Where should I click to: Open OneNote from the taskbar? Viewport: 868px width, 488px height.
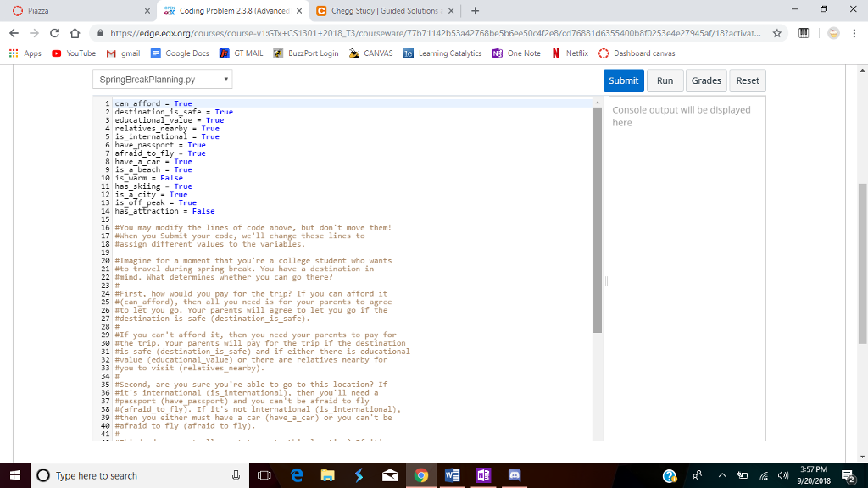pos(481,475)
